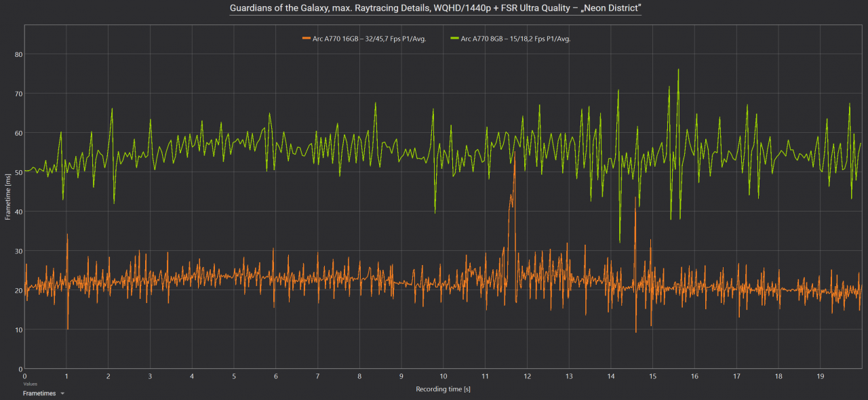Screen dimensions: 868x400
Task: Click the y-axis value 40
Action: tap(19, 212)
